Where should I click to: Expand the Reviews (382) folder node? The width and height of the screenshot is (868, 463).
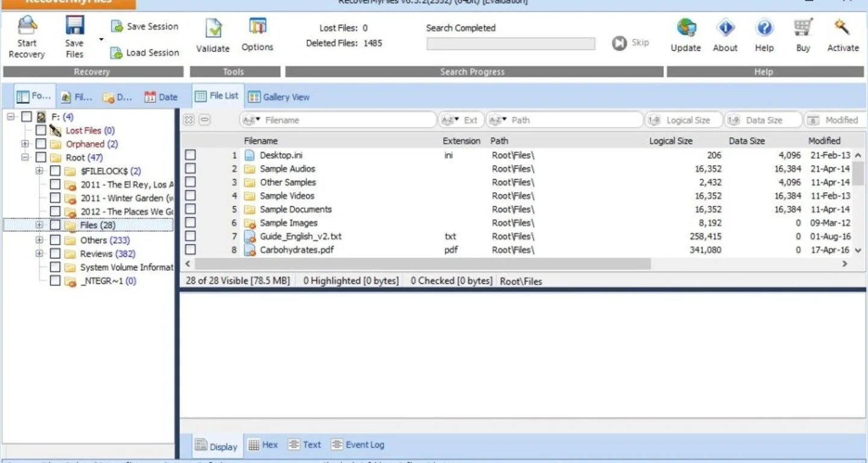tap(39, 253)
